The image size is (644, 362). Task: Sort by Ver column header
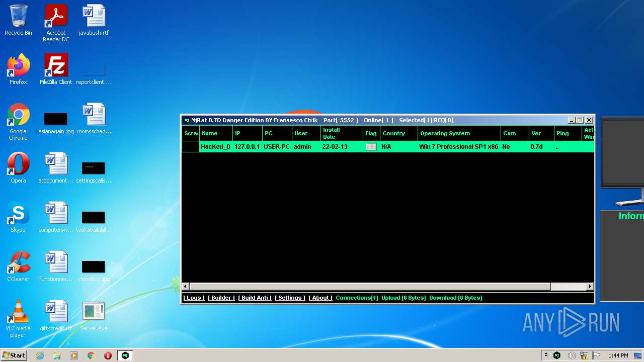coord(541,133)
